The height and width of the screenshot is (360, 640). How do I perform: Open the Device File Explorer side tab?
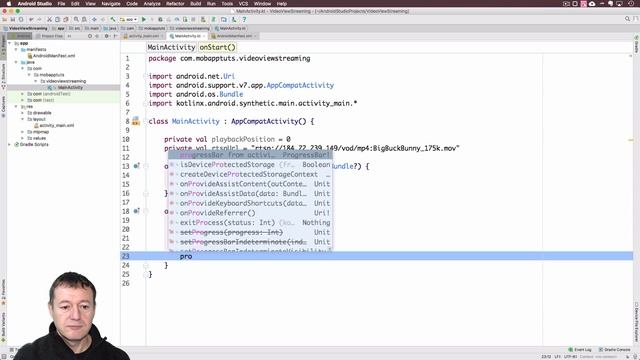point(636,322)
